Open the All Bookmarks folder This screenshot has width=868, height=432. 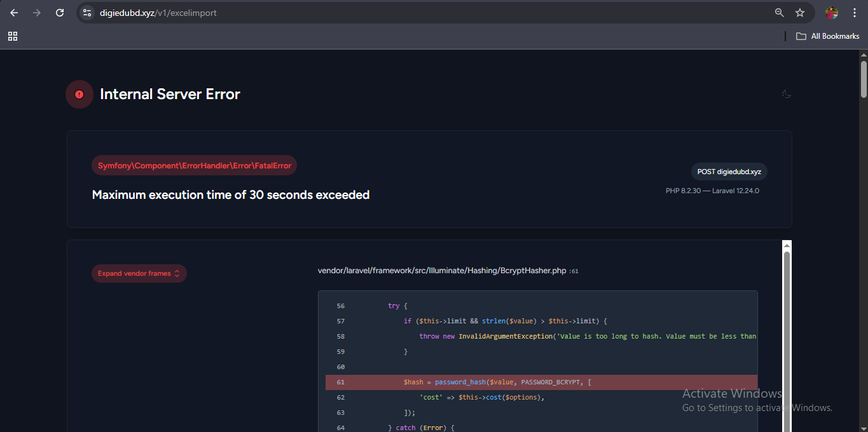click(x=828, y=36)
